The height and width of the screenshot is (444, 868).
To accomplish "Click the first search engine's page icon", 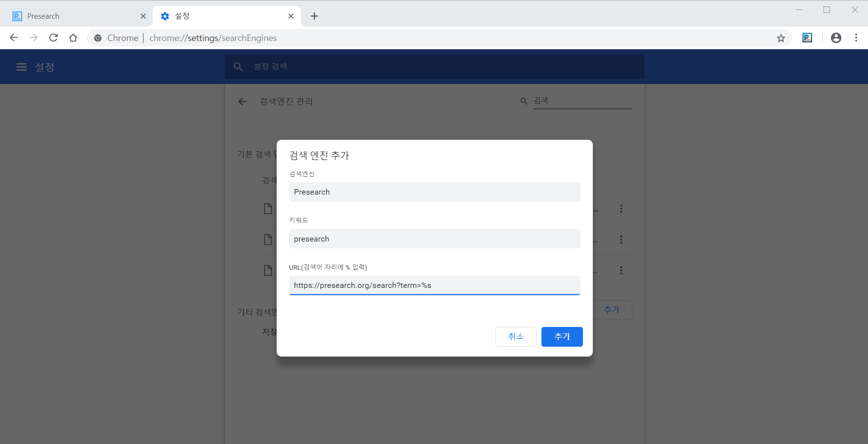I will tap(268, 209).
